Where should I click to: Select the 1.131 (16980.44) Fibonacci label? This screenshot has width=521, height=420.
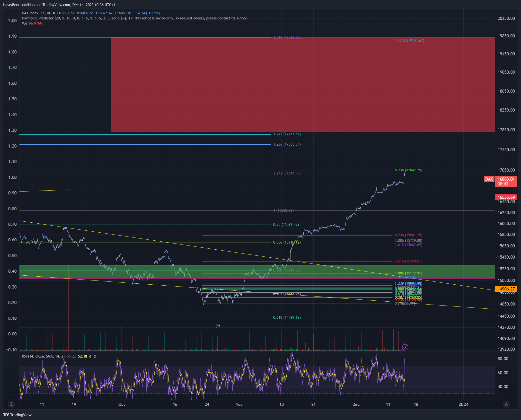[287, 174]
